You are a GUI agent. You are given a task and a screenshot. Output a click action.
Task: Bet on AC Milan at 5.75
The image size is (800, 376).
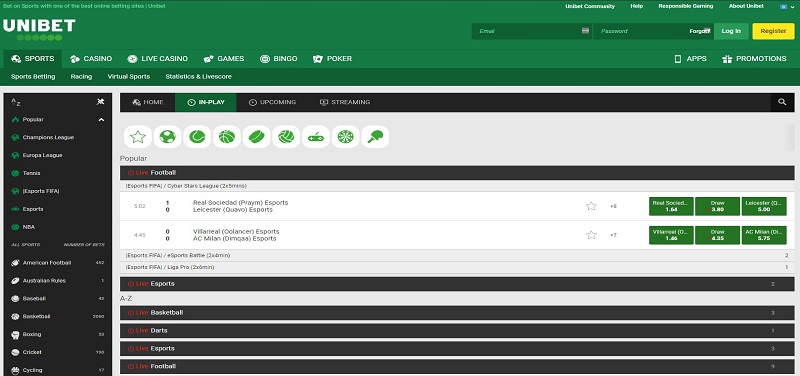point(764,235)
